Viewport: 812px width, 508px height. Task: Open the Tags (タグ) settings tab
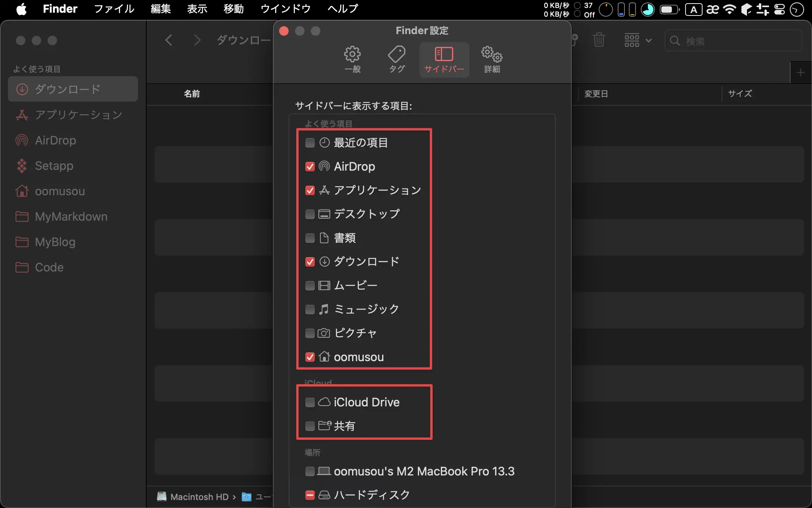tap(397, 60)
